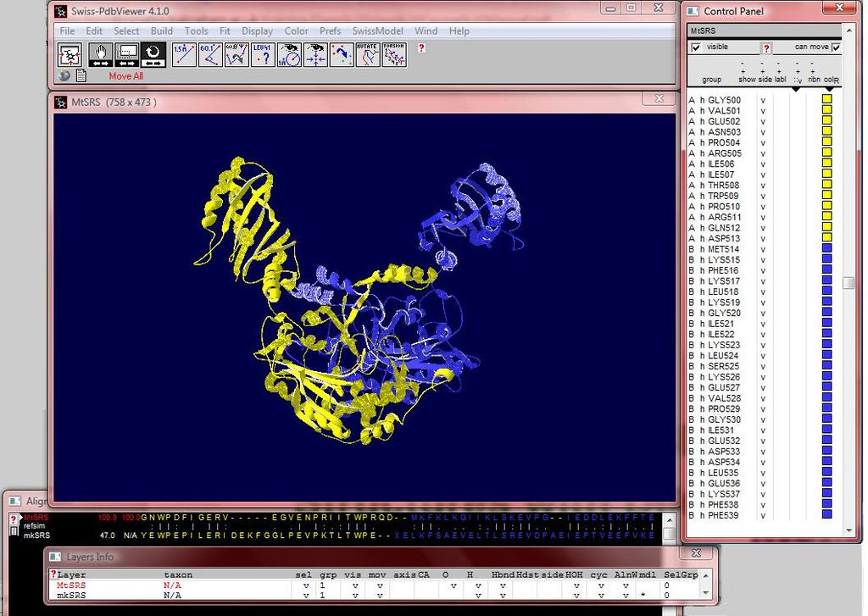Select residue LEU524 in the Control Panel
The width and height of the screenshot is (868, 616).
pyautogui.click(x=723, y=356)
